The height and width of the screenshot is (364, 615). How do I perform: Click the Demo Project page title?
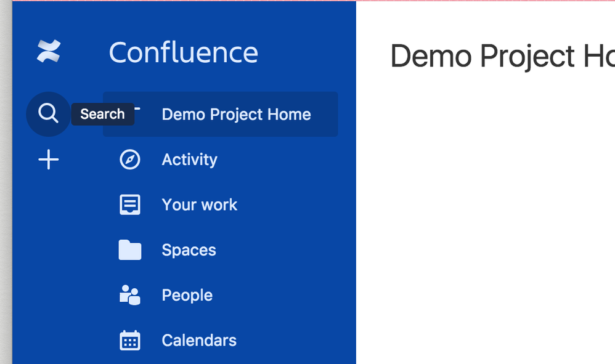tap(502, 56)
